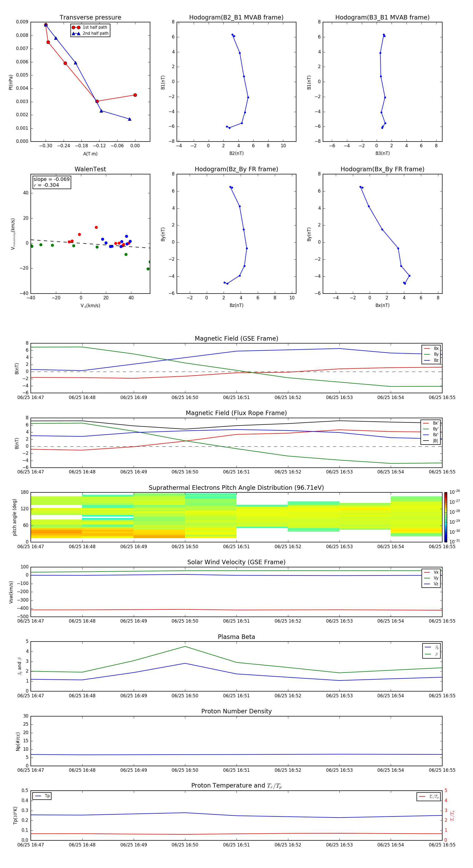Click the "Vremaining(km/s)" y-axis label
Screen dimensions: 473x868
[13, 234]
